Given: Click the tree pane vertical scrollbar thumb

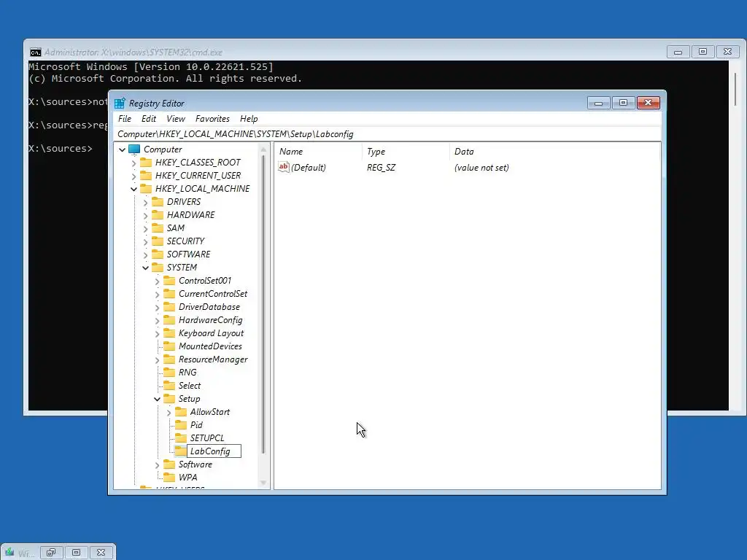Looking at the screenshot, I should tap(263, 303).
